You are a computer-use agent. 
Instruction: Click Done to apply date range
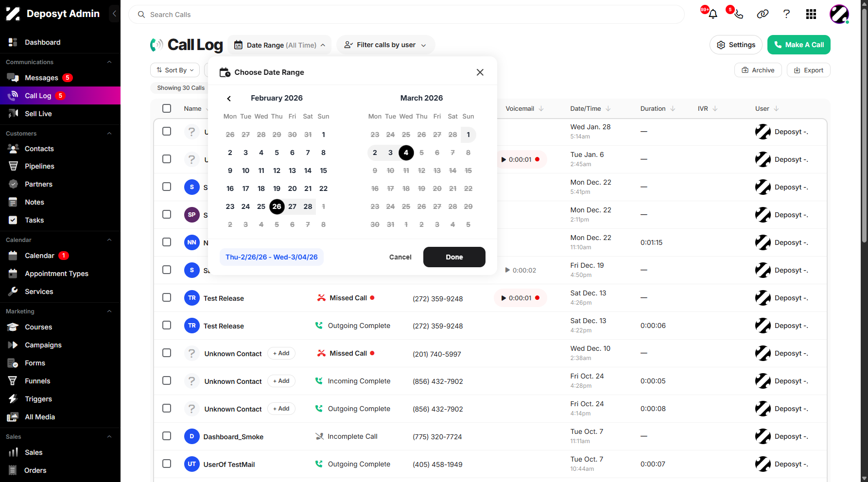[x=454, y=257]
